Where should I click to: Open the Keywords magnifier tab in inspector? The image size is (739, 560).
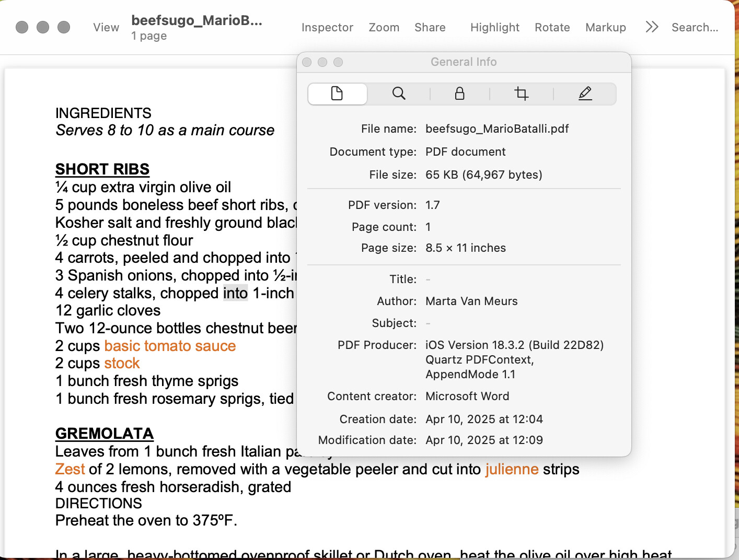pos(399,94)
